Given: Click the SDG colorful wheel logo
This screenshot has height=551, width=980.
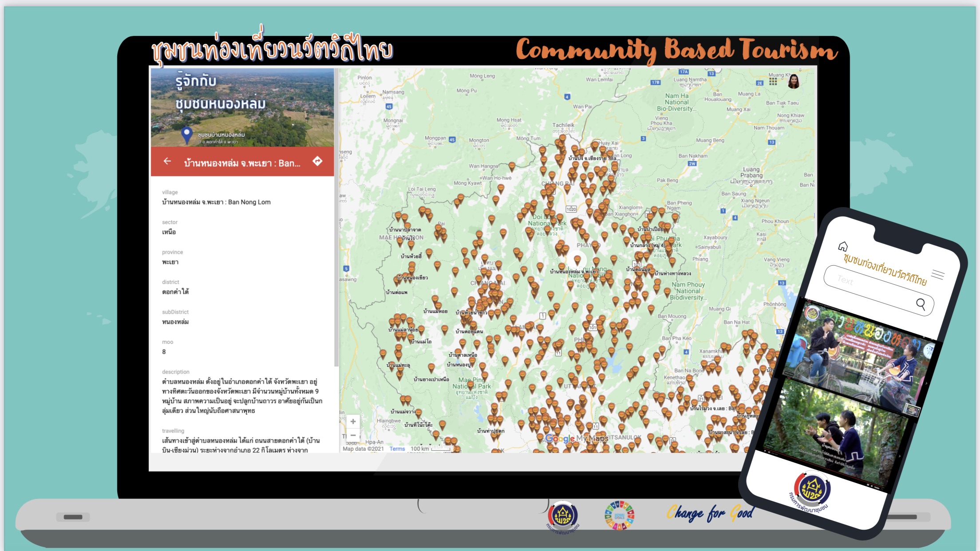Looking at the screenshot, I should (619, 516).
